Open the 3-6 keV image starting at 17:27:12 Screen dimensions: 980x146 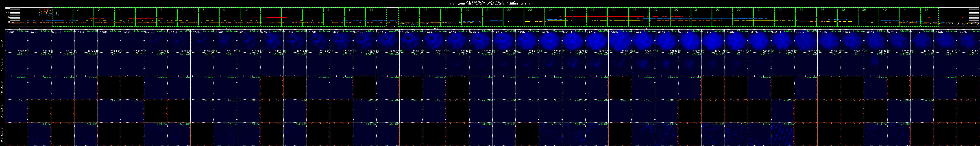click(x=597, y=41)
